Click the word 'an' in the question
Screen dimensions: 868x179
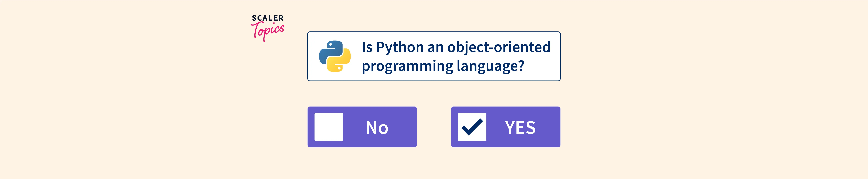point(435,47)
